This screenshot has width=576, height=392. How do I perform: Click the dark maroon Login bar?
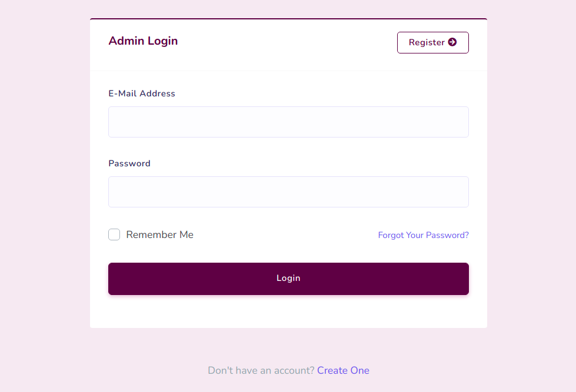point(288,279)
